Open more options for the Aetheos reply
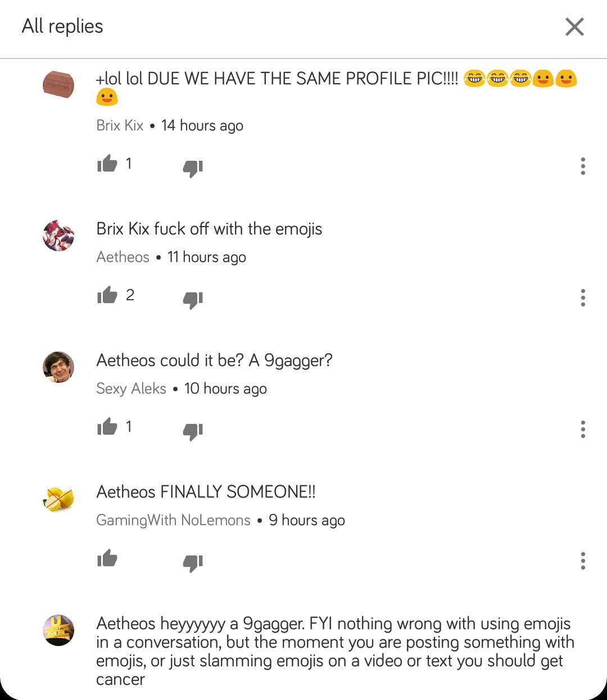Screen dimensions: 607x700 pyautogui.click(x=583, y=297)
